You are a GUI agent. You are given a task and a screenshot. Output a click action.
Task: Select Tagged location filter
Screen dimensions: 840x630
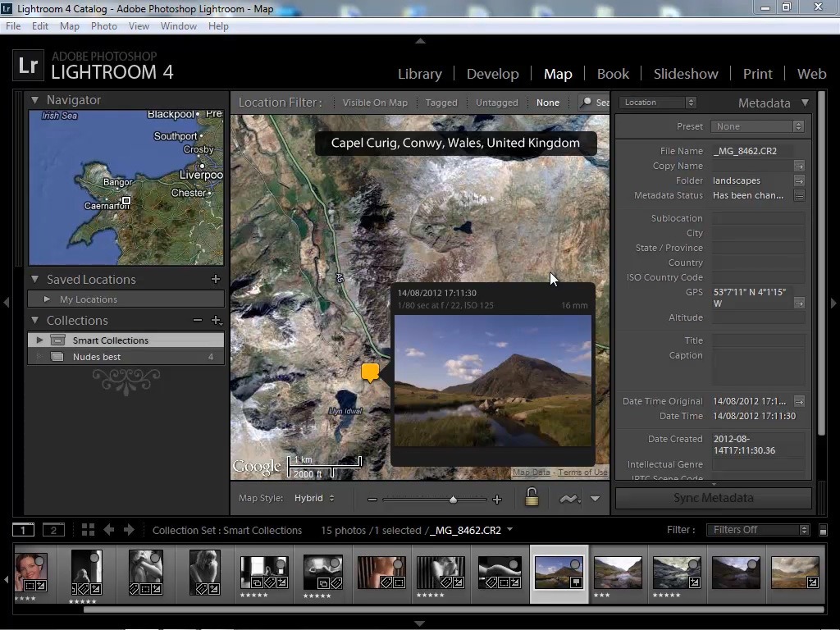pyautogui.click(x=441, y=103)
